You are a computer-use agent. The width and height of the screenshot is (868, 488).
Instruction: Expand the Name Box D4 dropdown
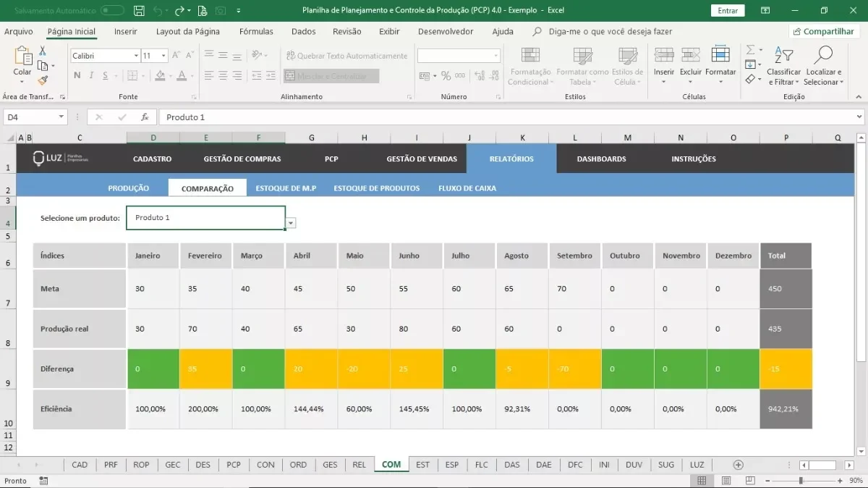pyautogui.click(x=61, y=117)
